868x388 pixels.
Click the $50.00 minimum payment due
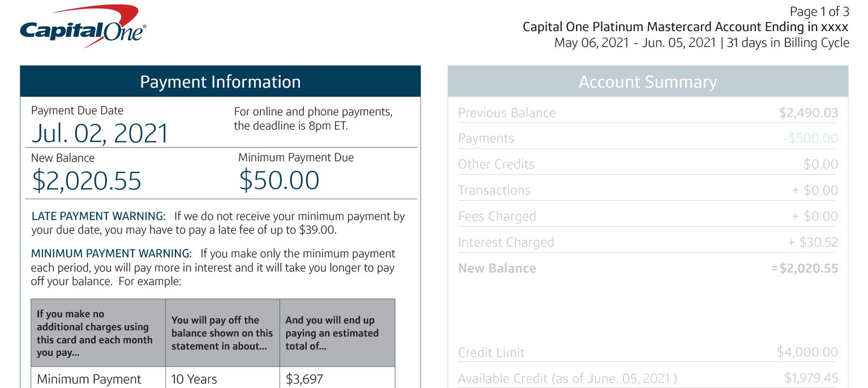click(x=279, y=180)
